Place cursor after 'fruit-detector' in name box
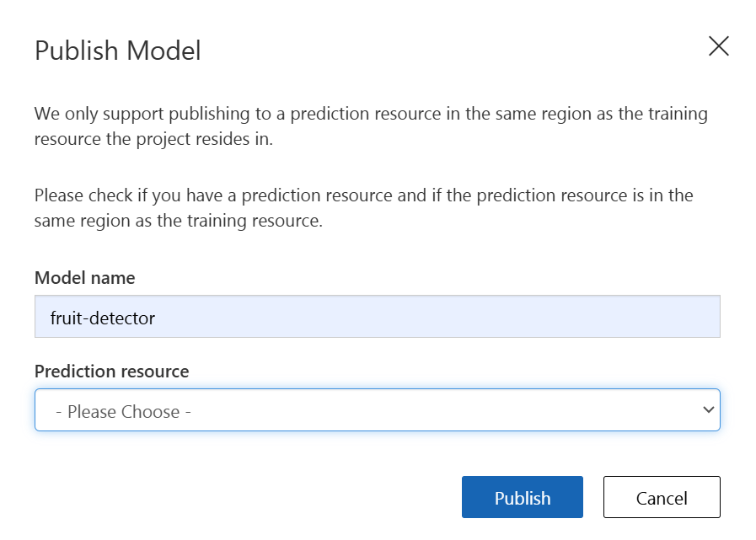 point(157,318)
